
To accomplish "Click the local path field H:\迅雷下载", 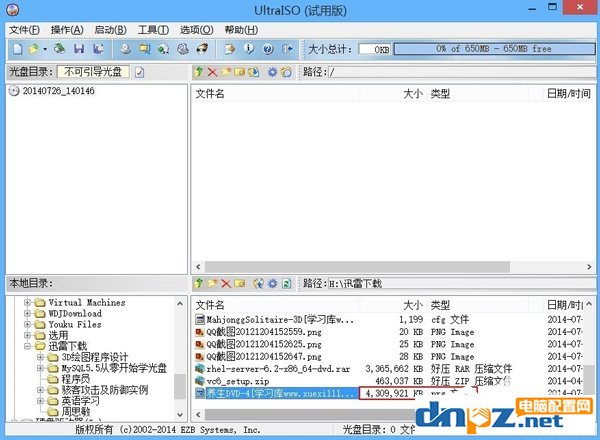I will [x=461, y=284].
